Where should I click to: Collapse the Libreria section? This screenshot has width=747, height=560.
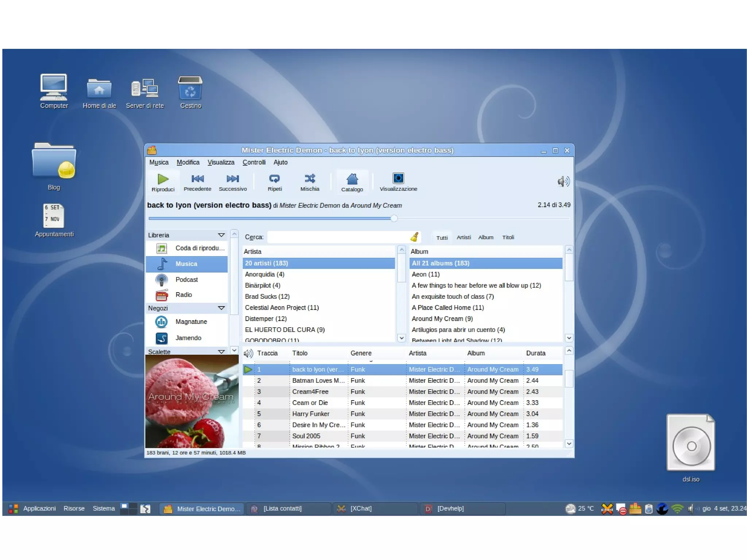point(221,235)
